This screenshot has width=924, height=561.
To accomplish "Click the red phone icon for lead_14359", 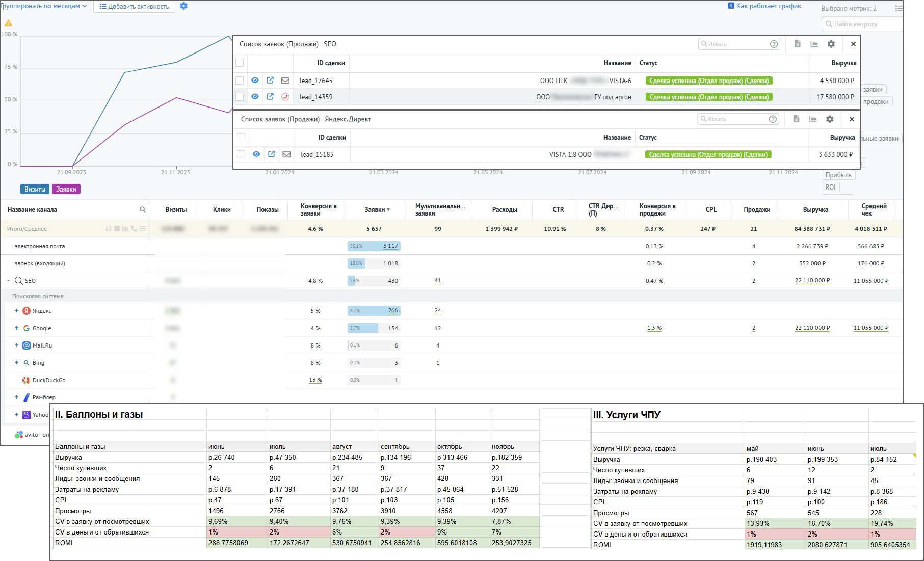I will click(x=285, y=97).
